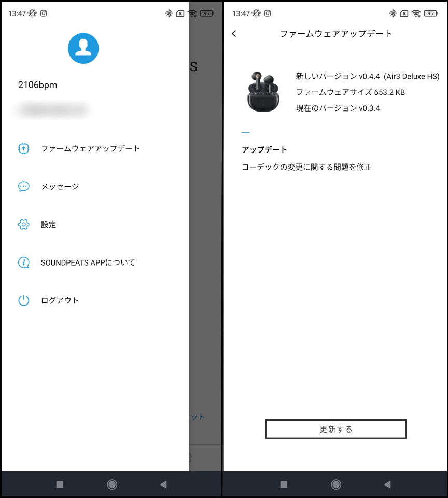
Task: Tap the 更新する update button
Action: click(x=336, y=430)
